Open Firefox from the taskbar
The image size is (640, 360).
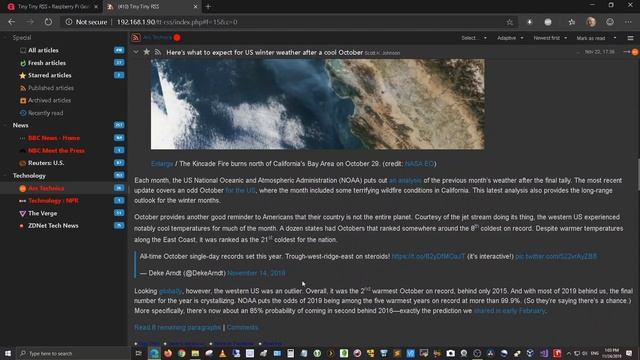pyautogui.click(x=168, y=353)
